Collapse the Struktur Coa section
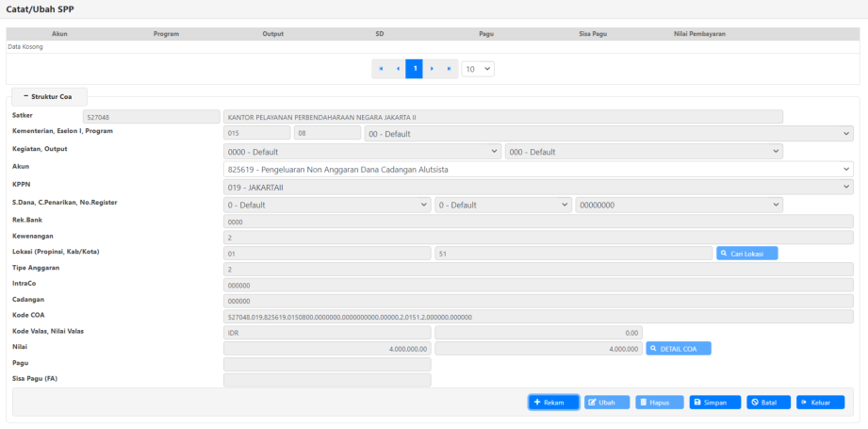The height and width of the screenshot is (429, 868). click(49, 96)
